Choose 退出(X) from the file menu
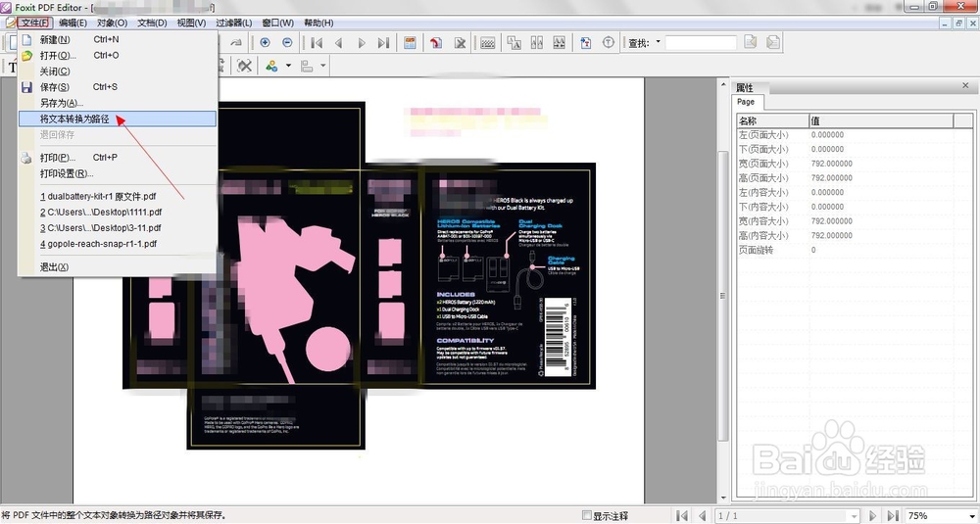The image size is (980, 524). click(x=118, y=267)
